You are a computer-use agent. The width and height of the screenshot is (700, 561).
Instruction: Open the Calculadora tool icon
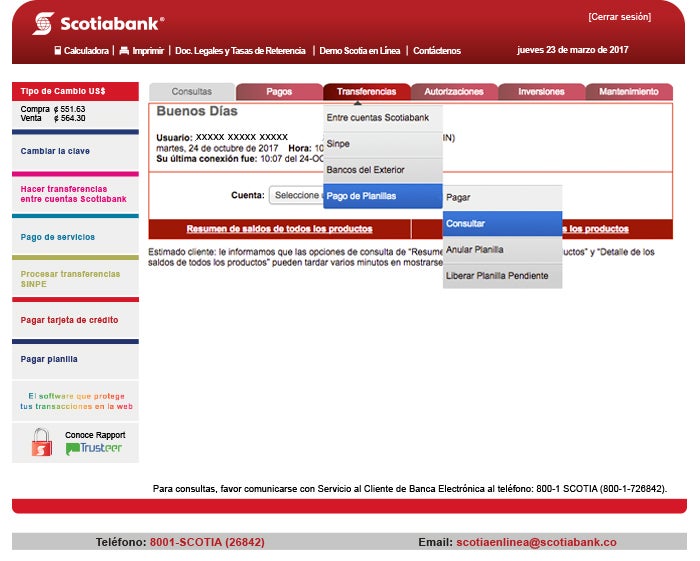59,50
